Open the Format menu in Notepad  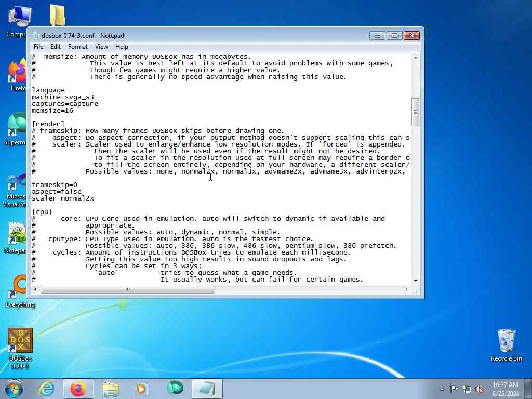[x=78, y=47]
